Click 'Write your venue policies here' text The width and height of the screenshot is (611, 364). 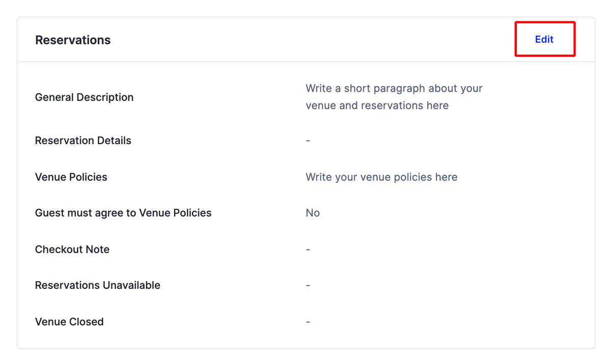381,177
